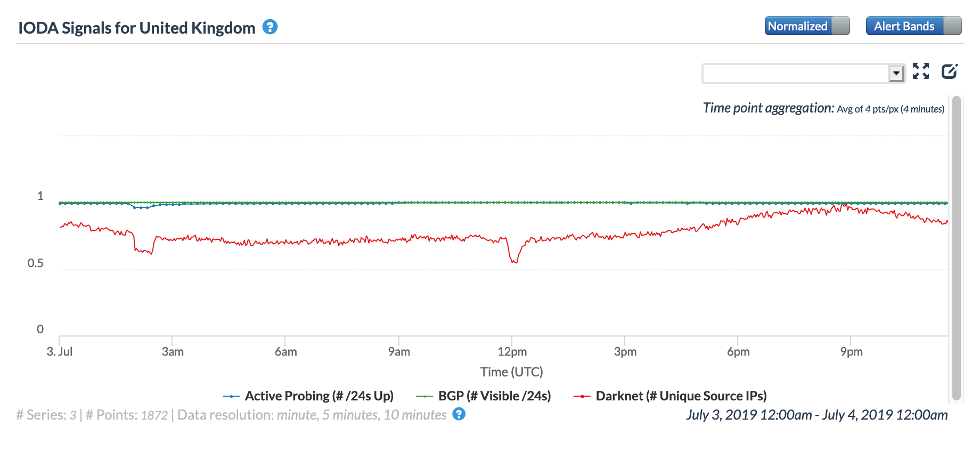The width and height of the screenshot is (980, 466).
Task: Click the Active Probing (# /24s Up) legend label
Action: [x=319, y=396]
